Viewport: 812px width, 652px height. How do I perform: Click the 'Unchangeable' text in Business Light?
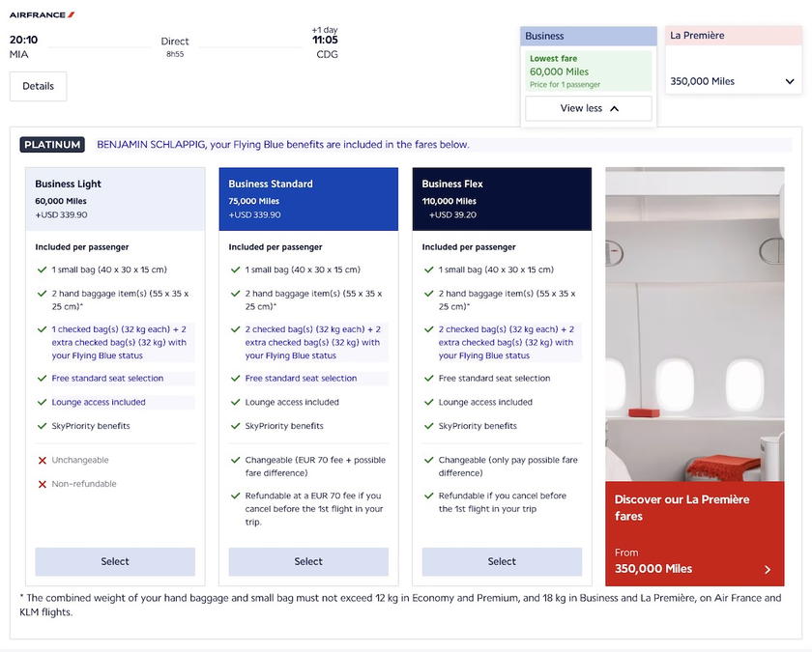80,460
